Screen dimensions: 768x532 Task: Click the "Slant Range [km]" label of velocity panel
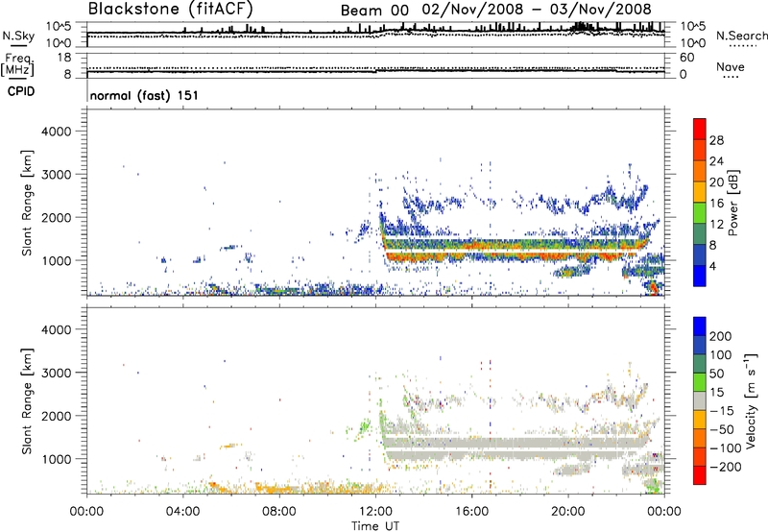[27, 401]
